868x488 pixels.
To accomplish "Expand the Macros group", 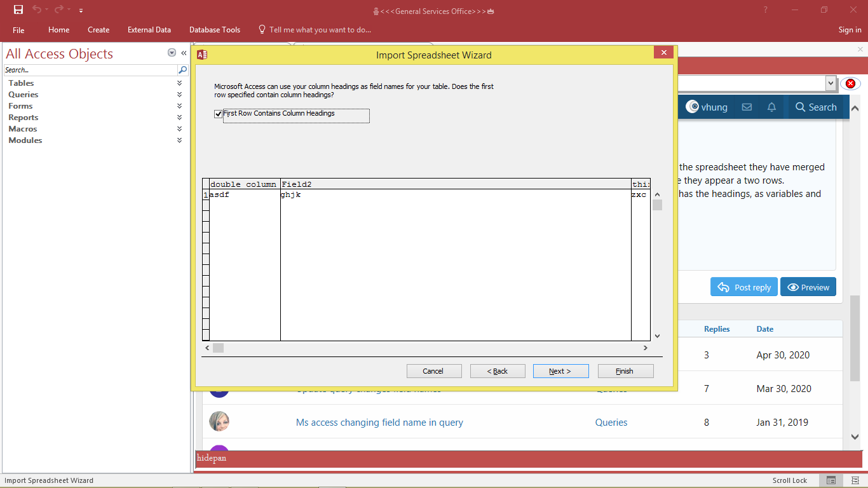I will click(179, 129).
